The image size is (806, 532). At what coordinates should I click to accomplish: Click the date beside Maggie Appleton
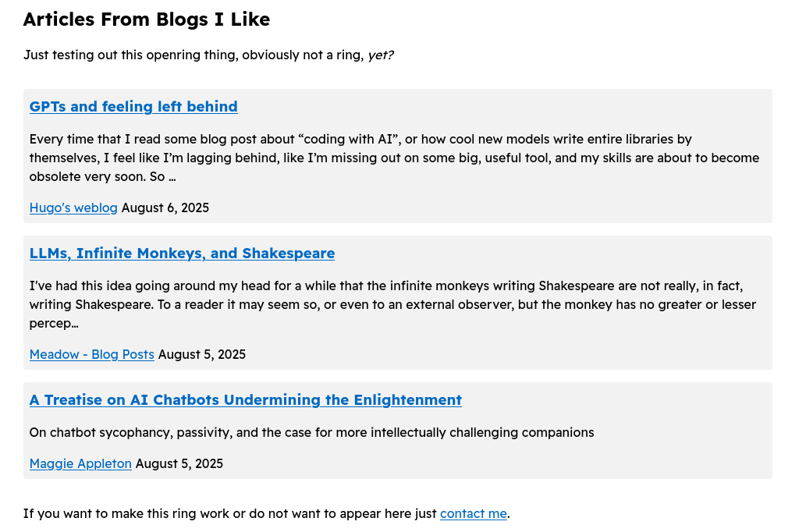(179, 463)
